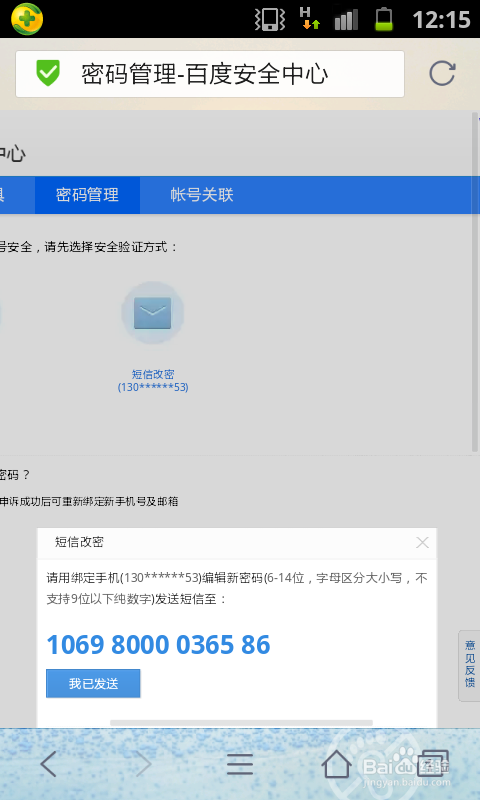The image size is (480, 800).
Task: Go back with browser back arrow
Action: pos(48,764)
